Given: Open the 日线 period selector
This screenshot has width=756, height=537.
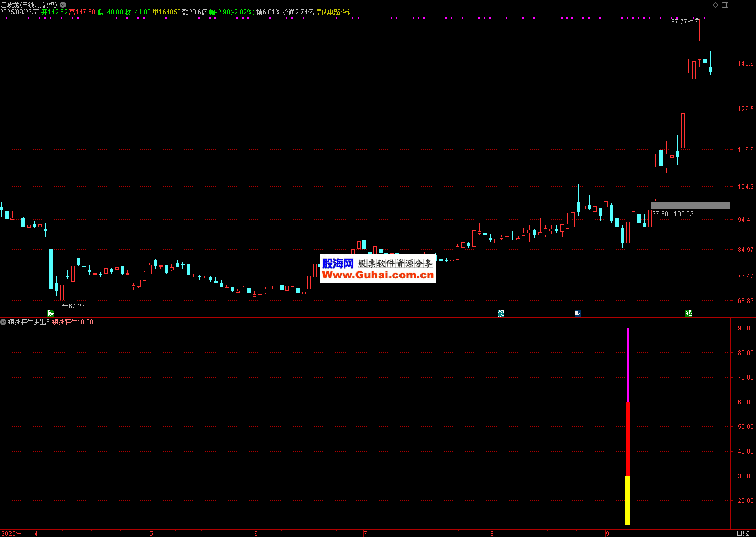Looking at the screenshot, I should coord(742,533).
